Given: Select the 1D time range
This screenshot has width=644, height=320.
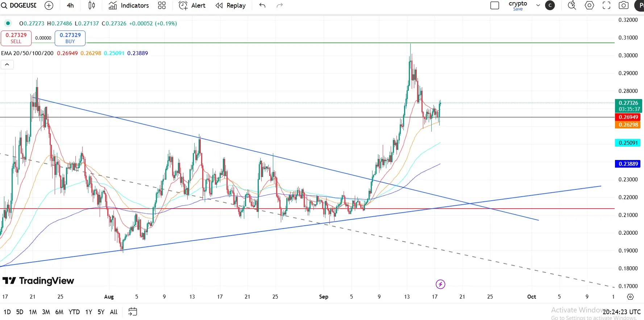Looking at the screenshot, I should [x=7, y=312].
